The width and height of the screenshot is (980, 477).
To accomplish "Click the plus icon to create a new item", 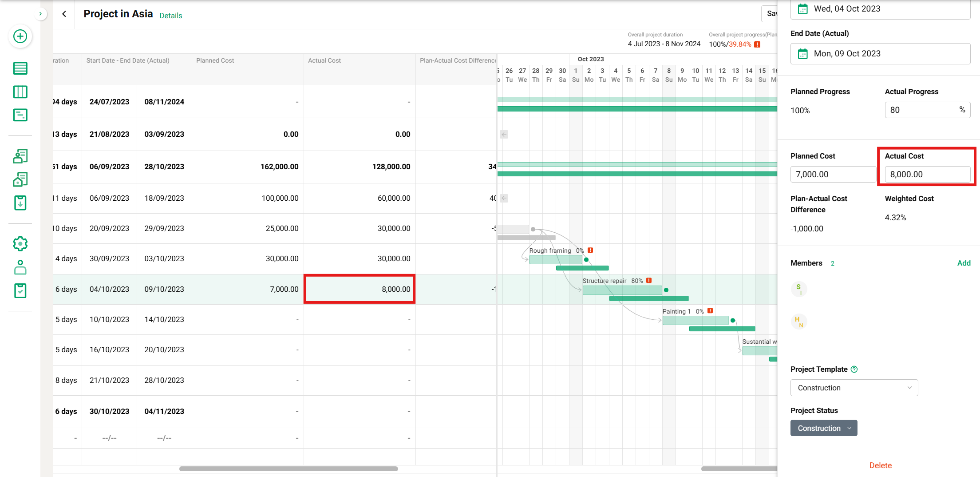I will pos(20,37).
